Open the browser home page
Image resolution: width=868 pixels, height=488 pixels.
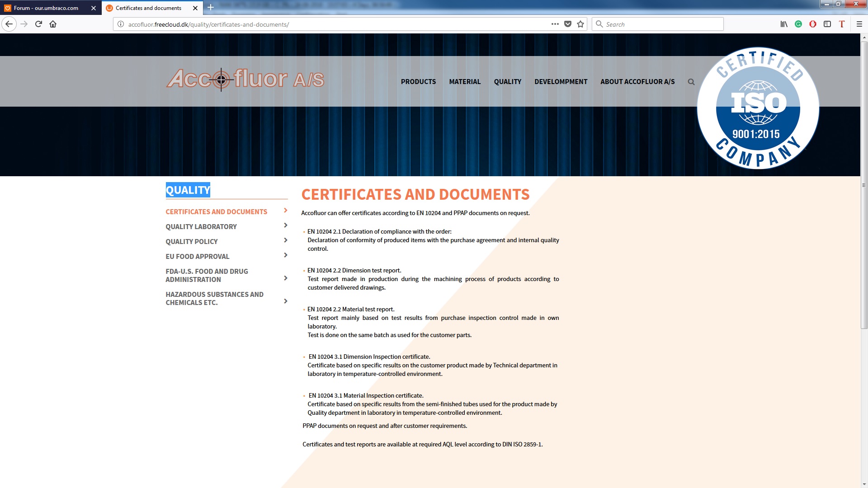(53, 24)
